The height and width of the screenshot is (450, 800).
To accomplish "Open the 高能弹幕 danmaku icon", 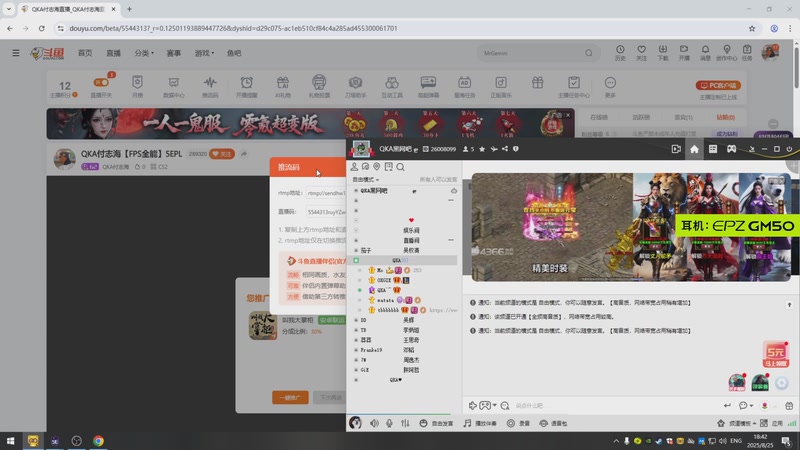I will pos(428,86).
